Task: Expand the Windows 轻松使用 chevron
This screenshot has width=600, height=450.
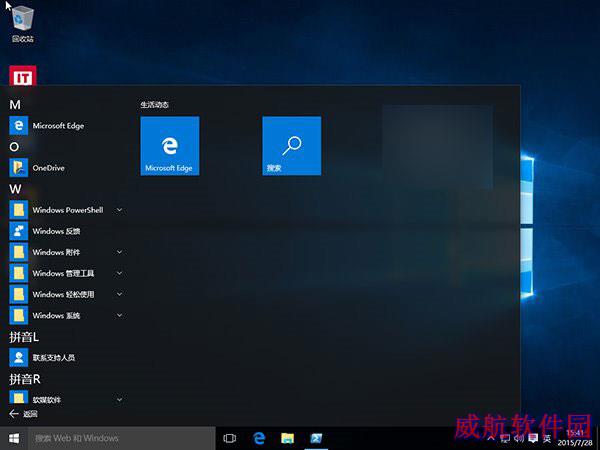Action: pyautogui.click(x=119, y=294)
